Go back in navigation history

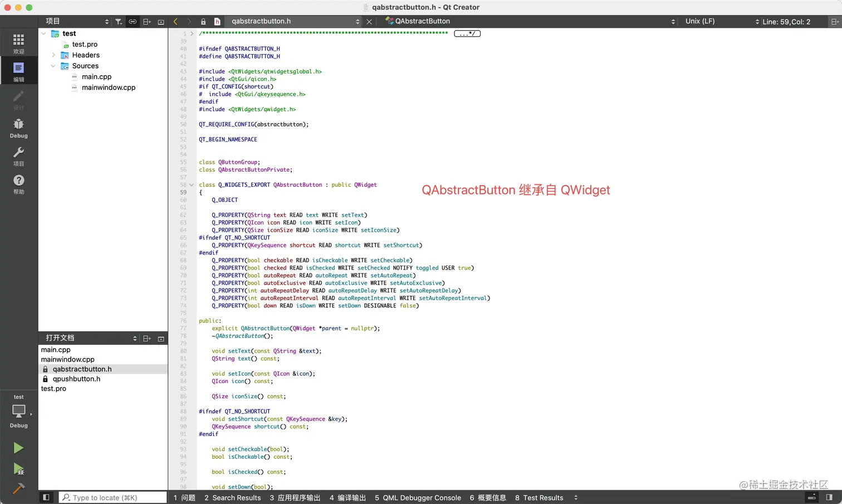point(175,22)
